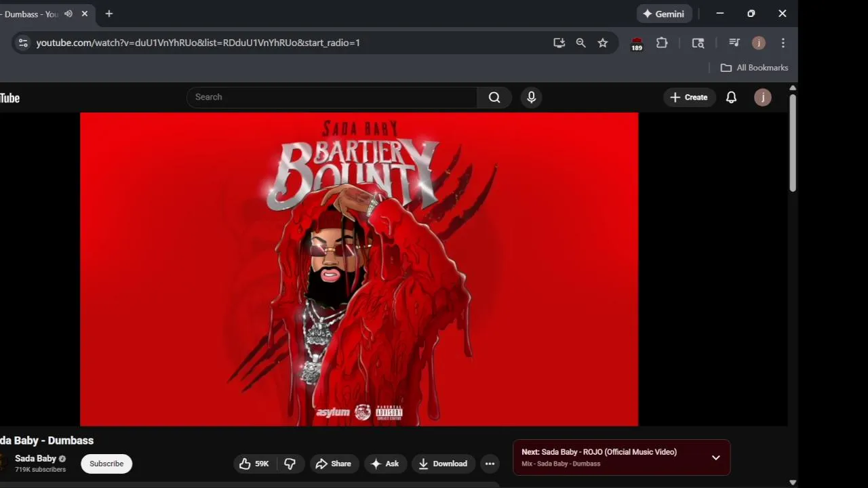
Task: Open a new browser tab
Action: pos(108,14)
